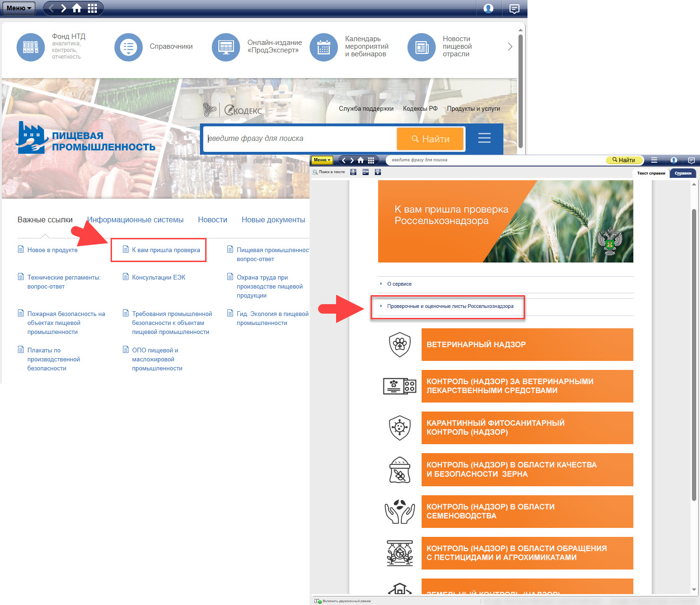Open the ВЕТЕРИНАРНЫЙ НАДЗОР orange banner

527,344
